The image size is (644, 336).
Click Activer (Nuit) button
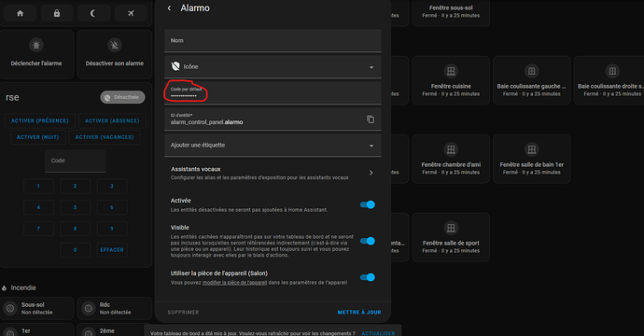click(x=37, y=137)
